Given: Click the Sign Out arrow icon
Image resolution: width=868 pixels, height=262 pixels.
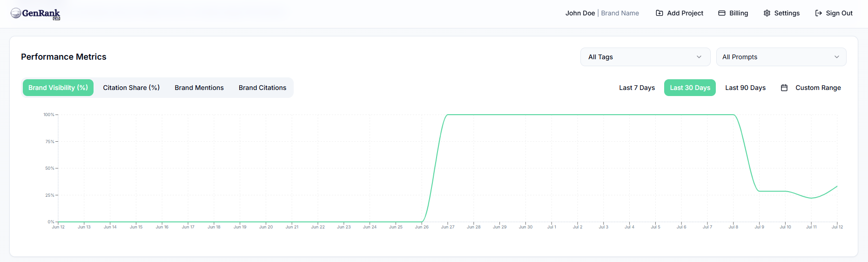Looking at the screenshot, I should [x=819, y=13].
